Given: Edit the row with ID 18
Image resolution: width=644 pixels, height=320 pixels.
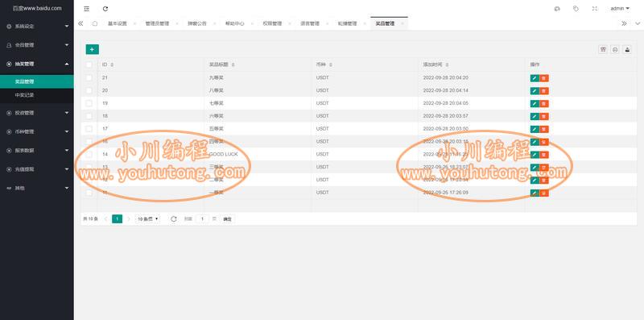Looking at the screenshot, I should coord(535,116).
